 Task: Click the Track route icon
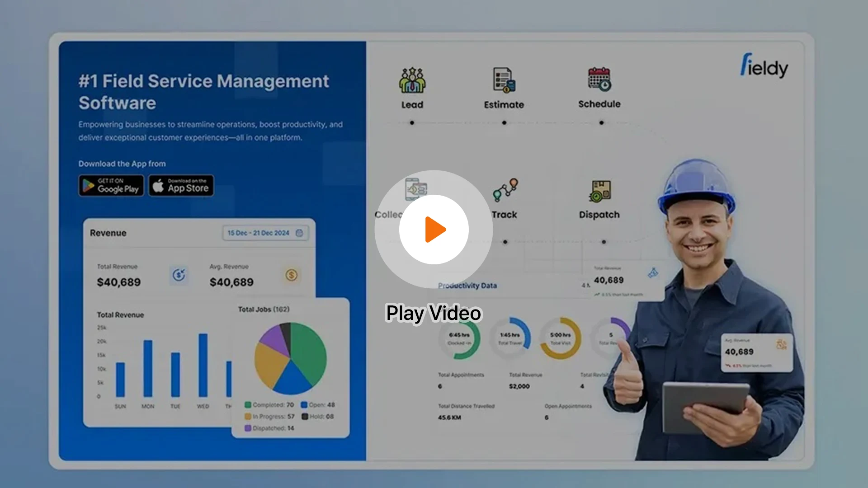[505, 190]
